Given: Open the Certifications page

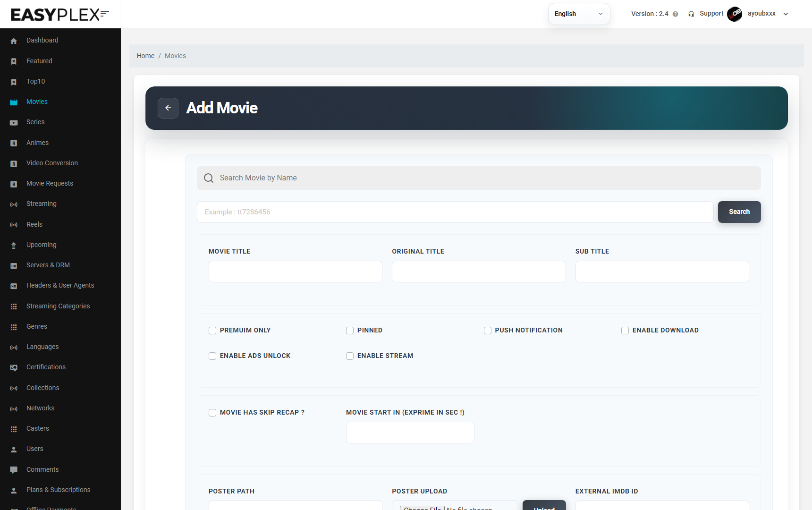Looking at the screenshot, I should [x=46, y=367].
